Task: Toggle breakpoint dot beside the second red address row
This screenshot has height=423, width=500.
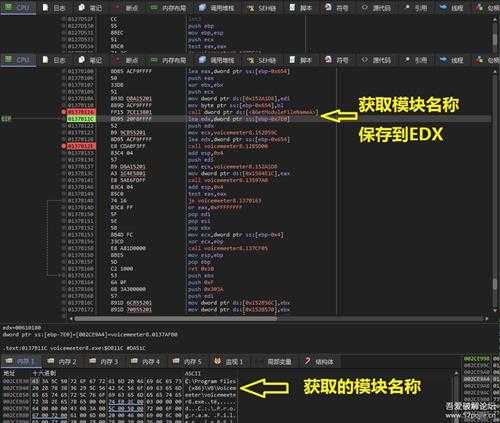Action: coord(64,146)
